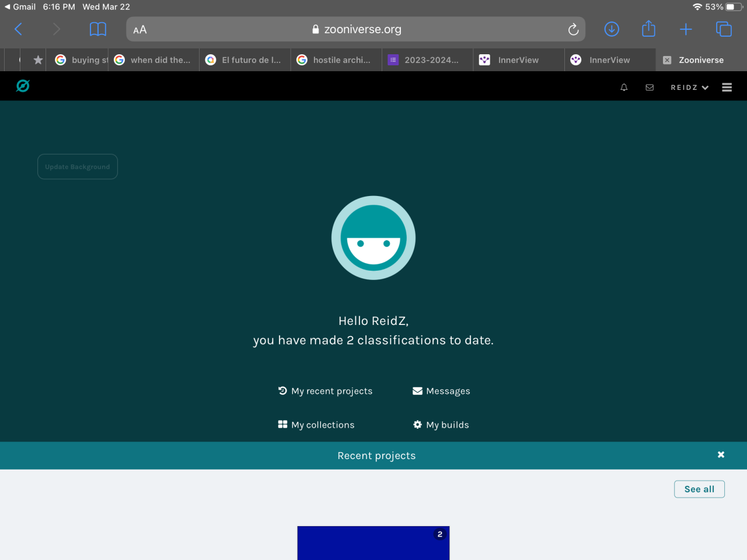Click the See all button
The image size is (747, 560).
pos(699,489)
